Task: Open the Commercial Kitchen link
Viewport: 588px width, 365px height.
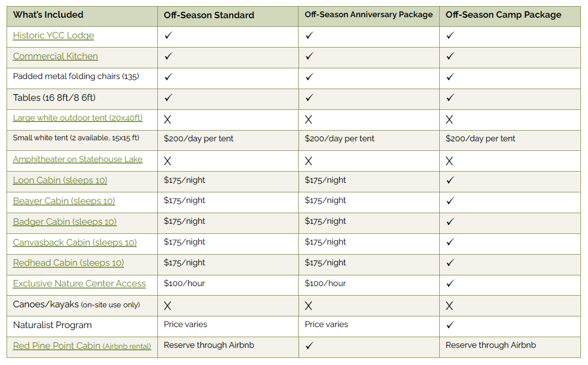Action: point(55,56)
